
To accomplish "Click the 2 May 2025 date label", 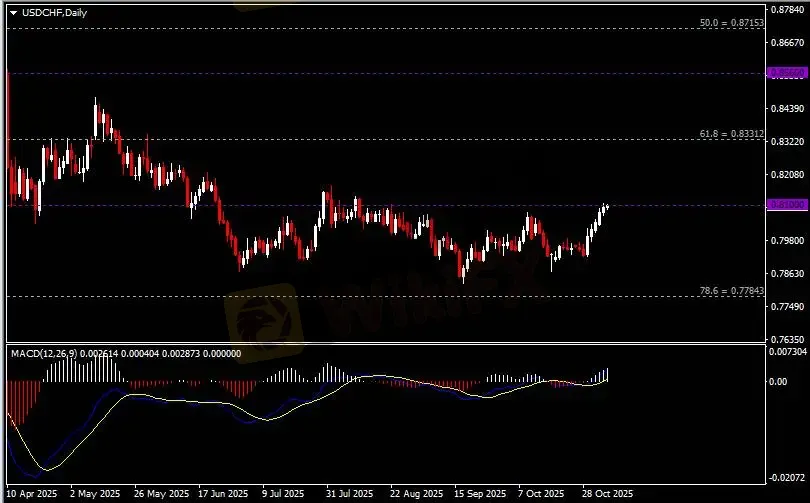I will [x=95, y=494].
